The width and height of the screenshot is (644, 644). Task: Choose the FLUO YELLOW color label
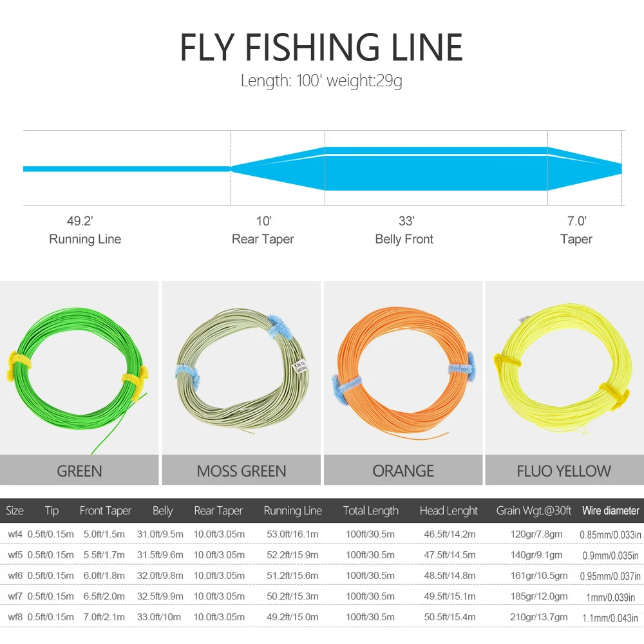point(564,471)
